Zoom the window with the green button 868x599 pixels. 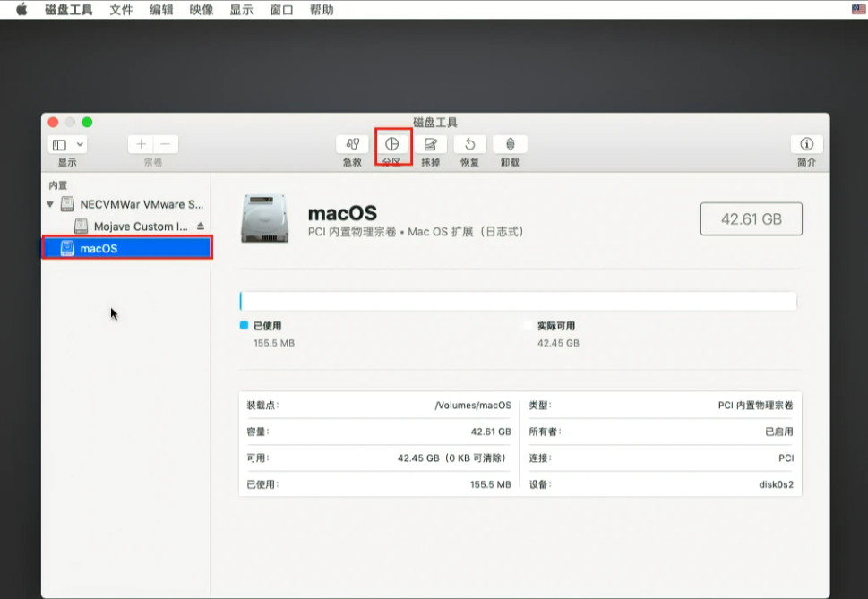87,123
